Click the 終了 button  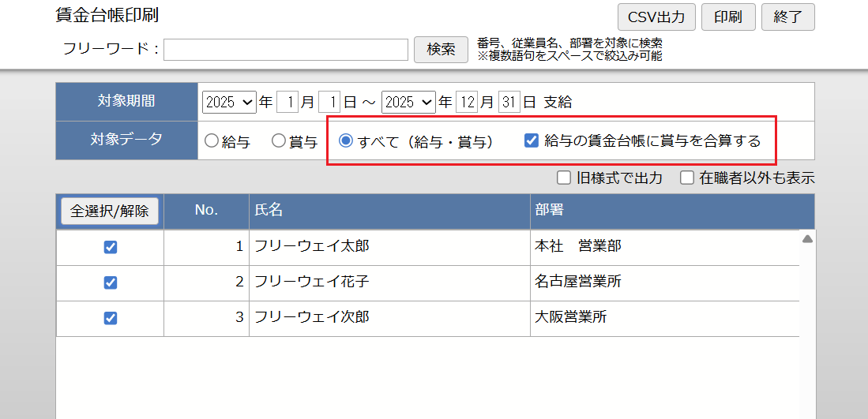point(787,17)
